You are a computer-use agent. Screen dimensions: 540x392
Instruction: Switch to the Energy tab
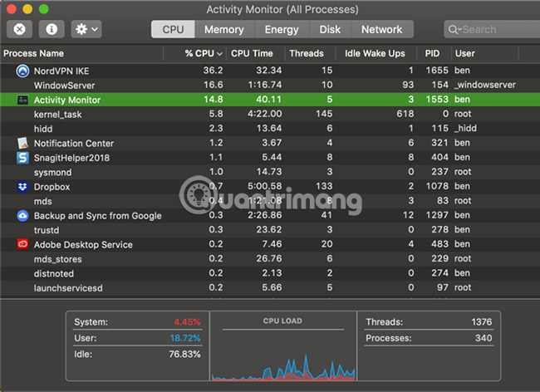282,29
